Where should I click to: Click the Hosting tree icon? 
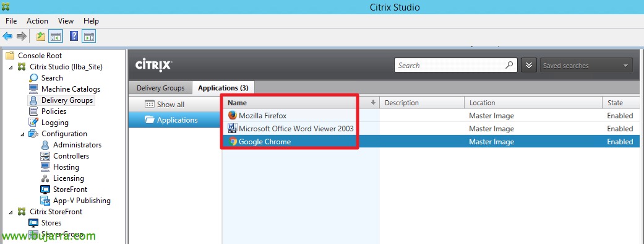(x=45, y=167)
